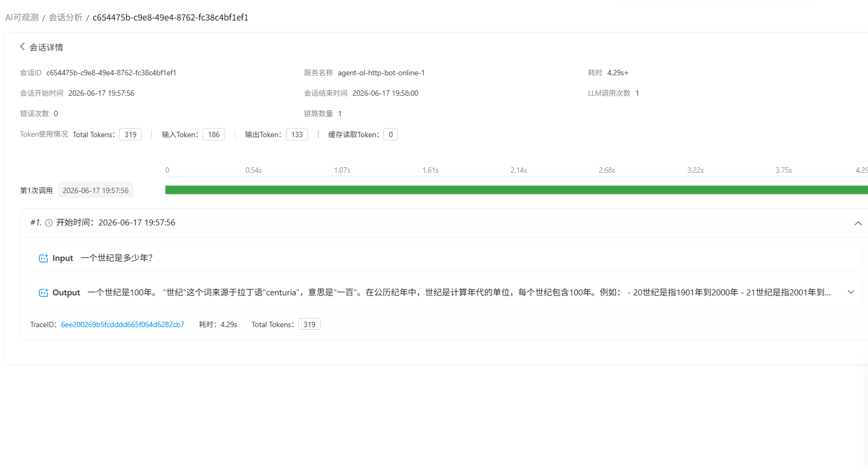868x467 pixels.
Task: Click the green timeline bar of 第1次调用
Action: (x=516, y=190)
